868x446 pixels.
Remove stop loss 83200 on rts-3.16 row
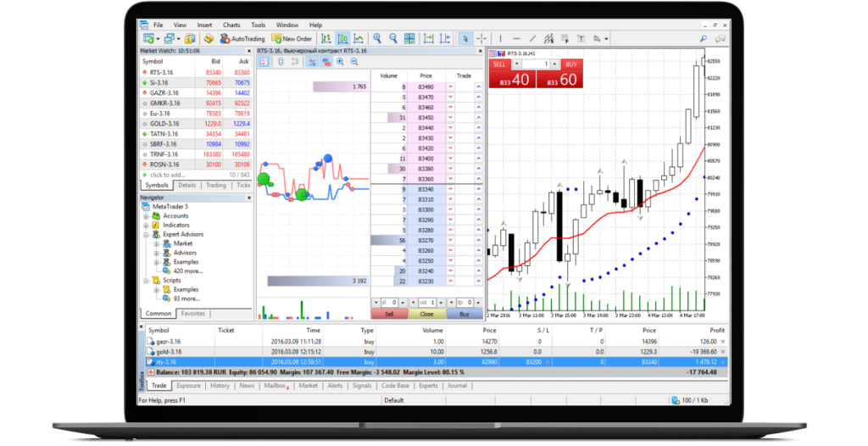pos(548,362)
